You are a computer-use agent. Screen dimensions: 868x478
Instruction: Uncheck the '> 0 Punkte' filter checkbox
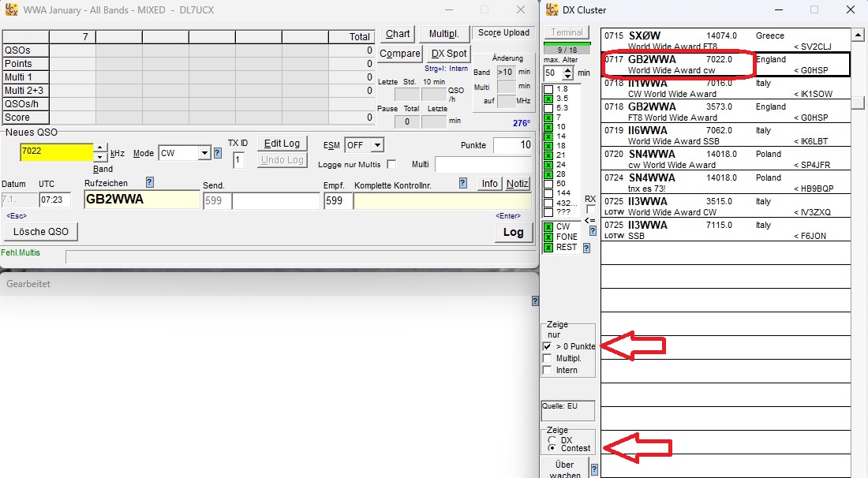coord(547,346)
